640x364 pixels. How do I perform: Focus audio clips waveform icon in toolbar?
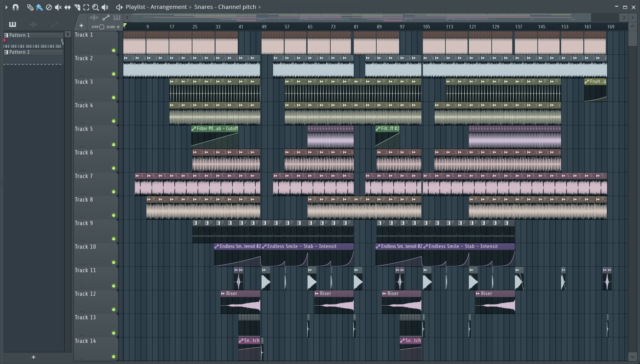[x=94, y=18]
